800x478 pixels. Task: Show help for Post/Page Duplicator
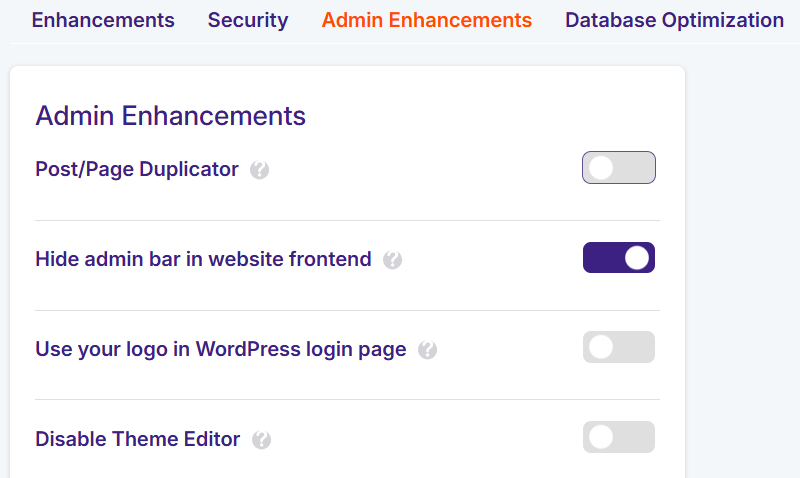[x=259, y=170]
